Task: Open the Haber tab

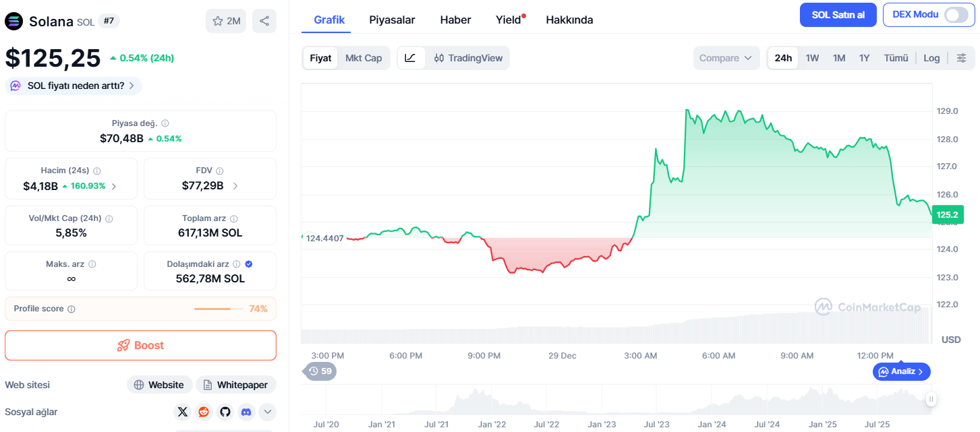Action: tap(455, 20)
